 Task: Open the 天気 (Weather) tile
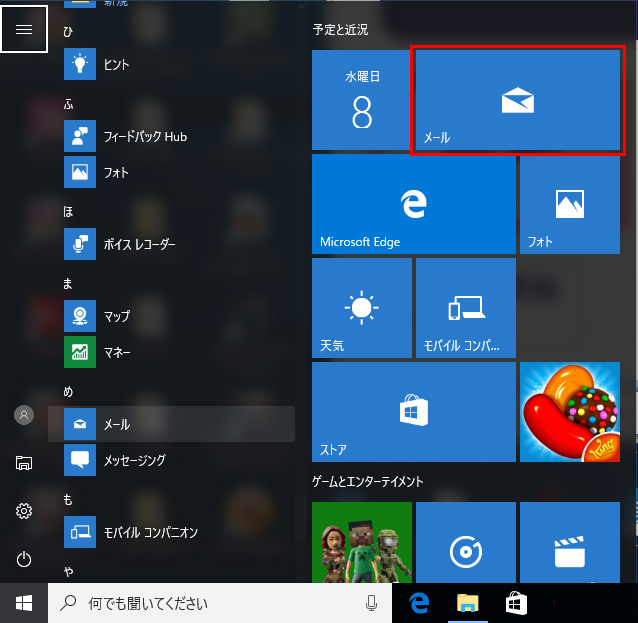361,308
